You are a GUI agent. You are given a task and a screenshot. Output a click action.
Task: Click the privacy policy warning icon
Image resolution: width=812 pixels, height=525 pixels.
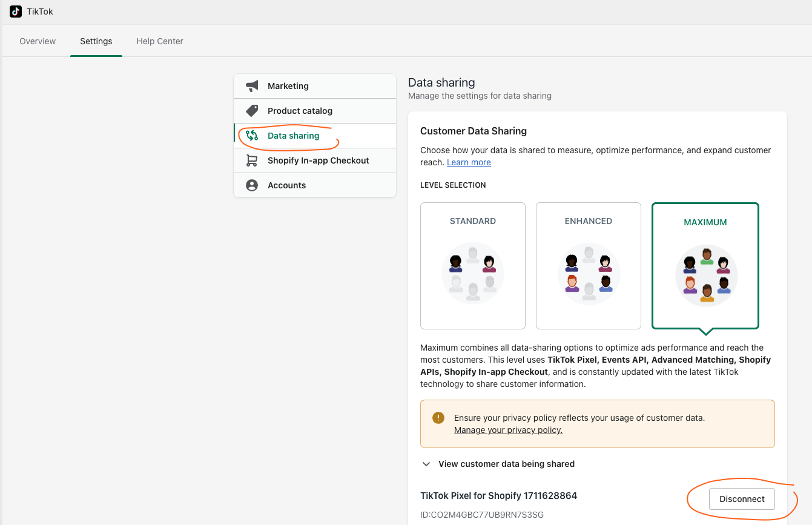(438, 418)
